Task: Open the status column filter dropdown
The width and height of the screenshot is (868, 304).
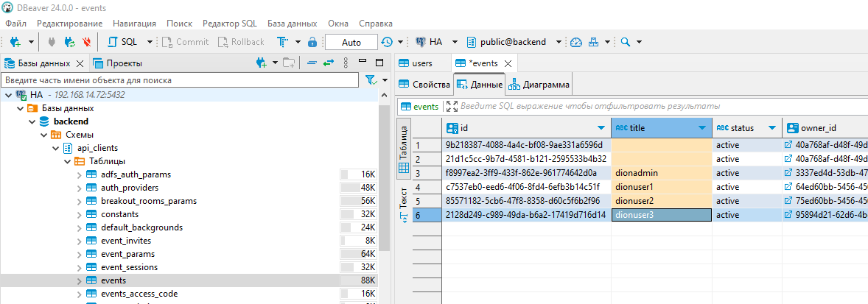Action: pyautogui.click(x=771, y=128)
